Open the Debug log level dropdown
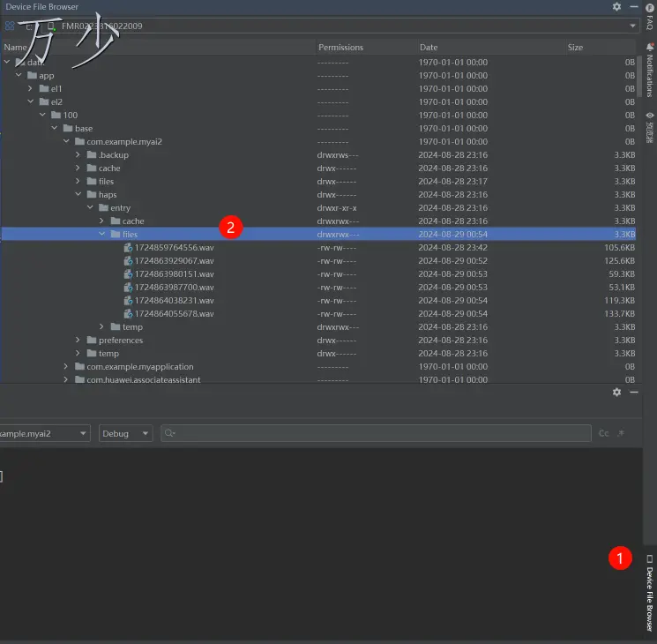This screenshot has width=657, height=644. pyautogui.click(x=124, y=433)
